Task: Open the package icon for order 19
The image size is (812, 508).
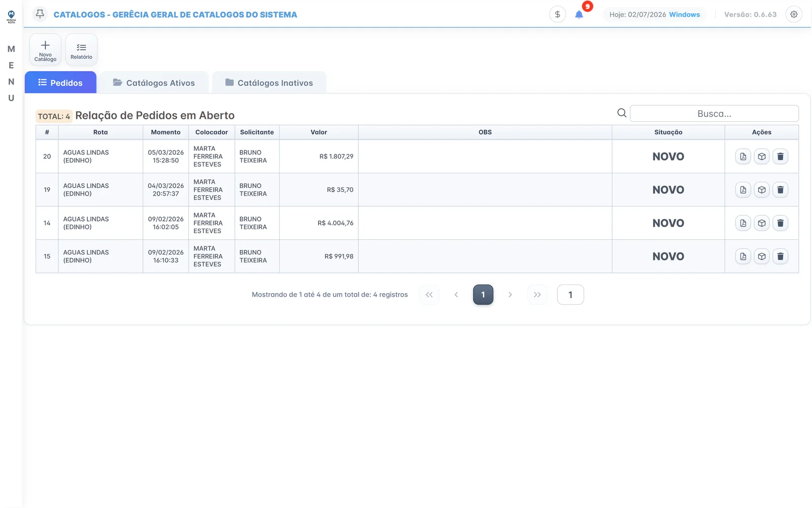Action: 762,190
